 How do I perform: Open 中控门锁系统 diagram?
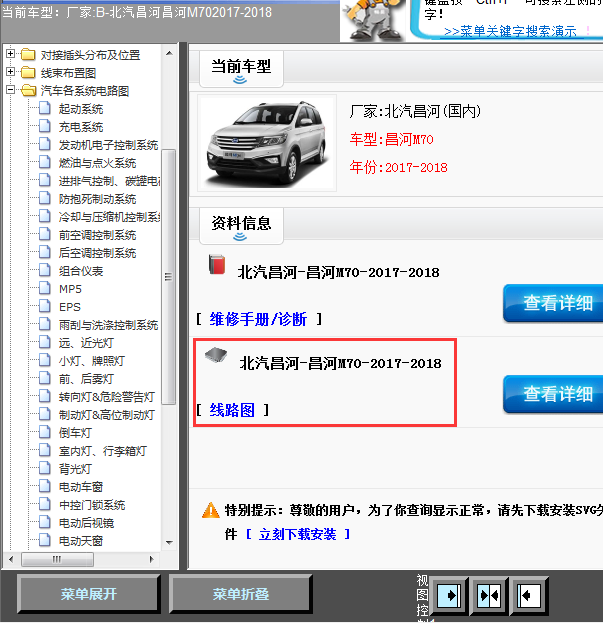(x=92, y=505)
